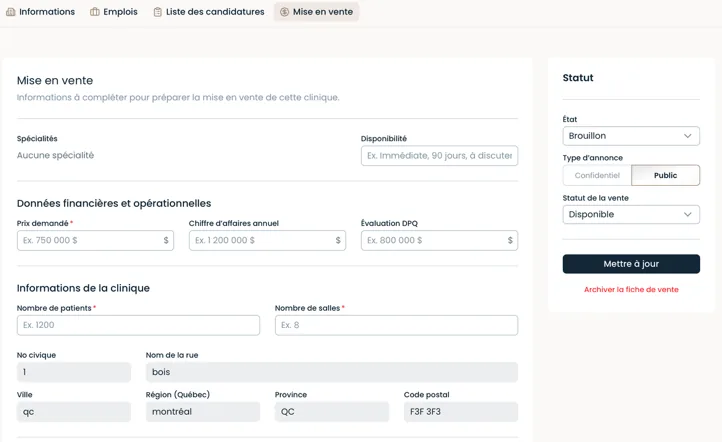Switch to the Emplois tab
722x442 pixels.
(x=114, y=12)
